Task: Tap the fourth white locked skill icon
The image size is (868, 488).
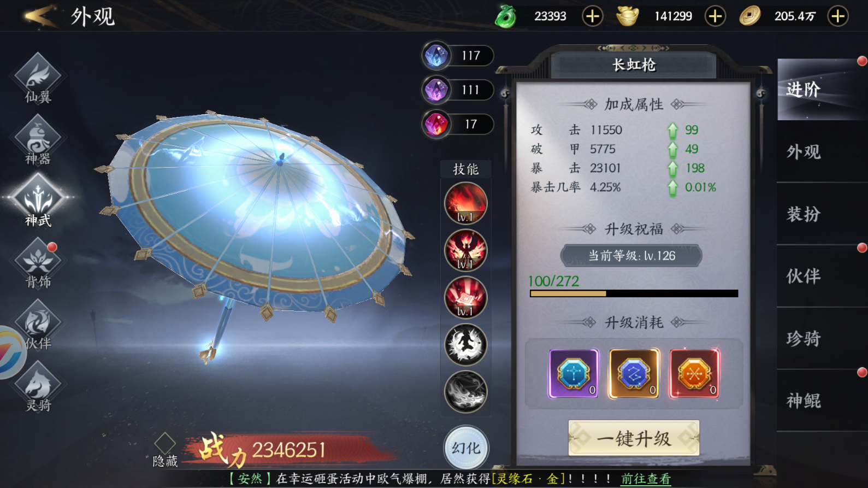Action: [465, 345]
